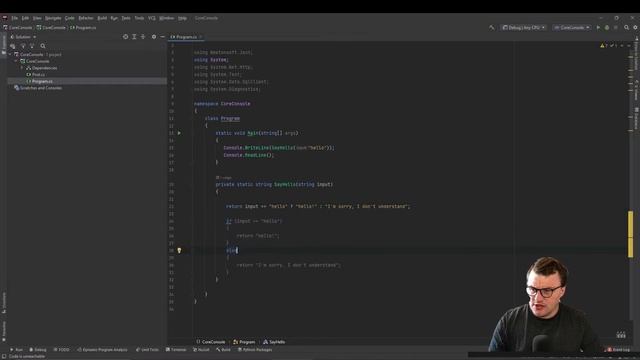640x360 pixels.
Task: Open the Event Log
Action: tap(619, 350)
